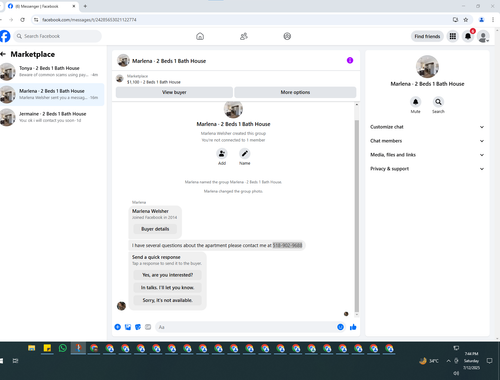Bookmark this page with the star icon
This screenshot has width=500, height=380.
[x=466, y=20]
